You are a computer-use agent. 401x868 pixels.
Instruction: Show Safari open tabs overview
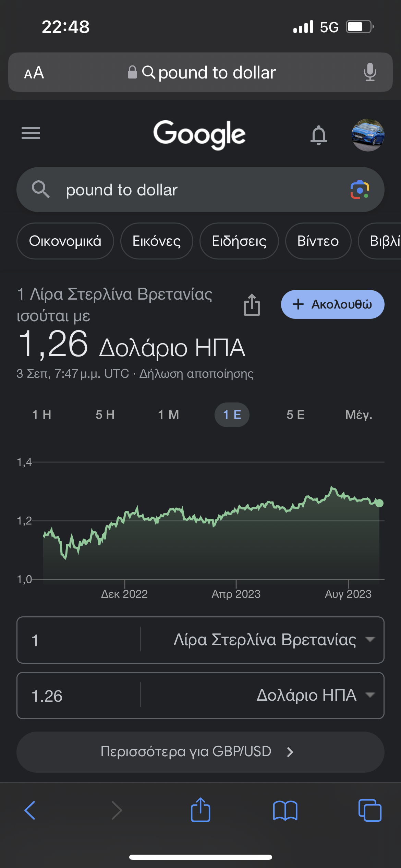tap(369, 811)
